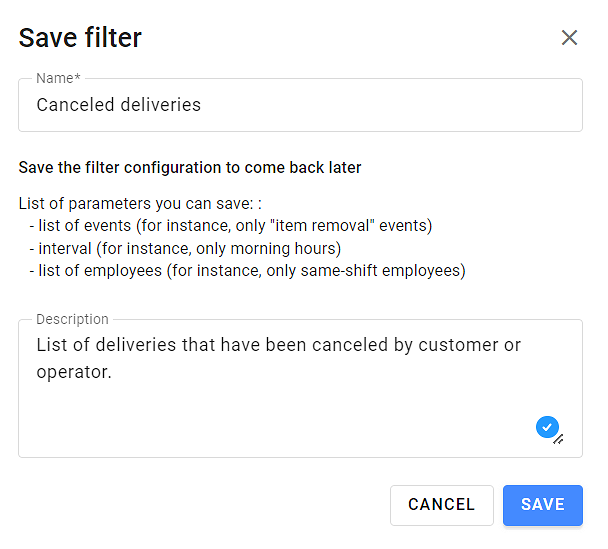Place cursor on "Canceled deliveries" text
The height and width of the screenshot is (549, 608).
click(118, 105)
